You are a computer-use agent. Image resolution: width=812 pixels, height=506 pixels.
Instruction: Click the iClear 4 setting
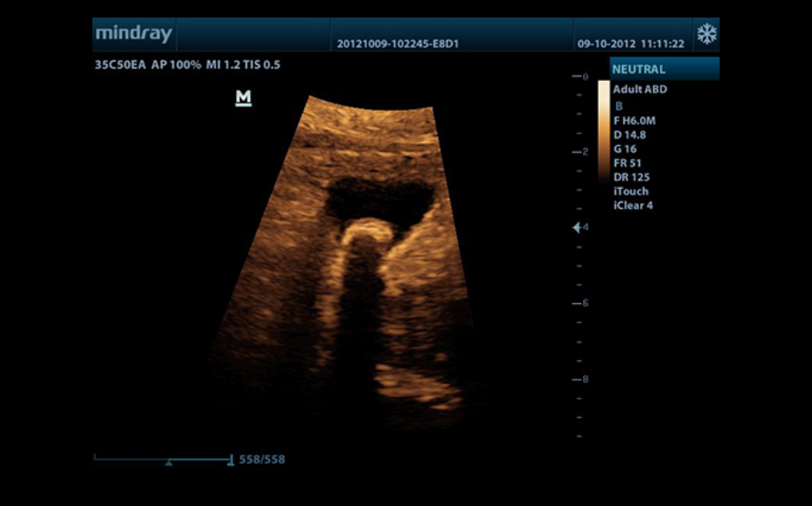click(x=632, y=206)
